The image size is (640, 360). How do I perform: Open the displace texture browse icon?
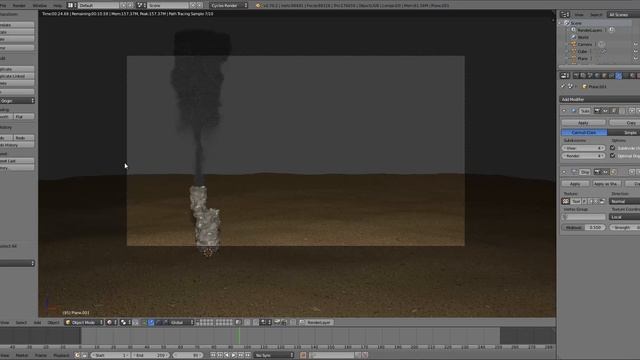click(x=565, y=201)
